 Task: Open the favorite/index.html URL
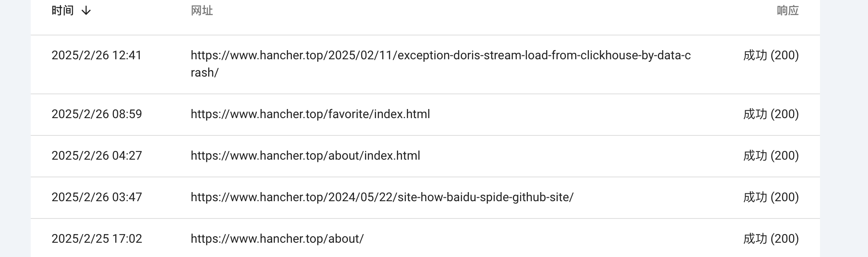pyautogui.click(x=310, y=114)
